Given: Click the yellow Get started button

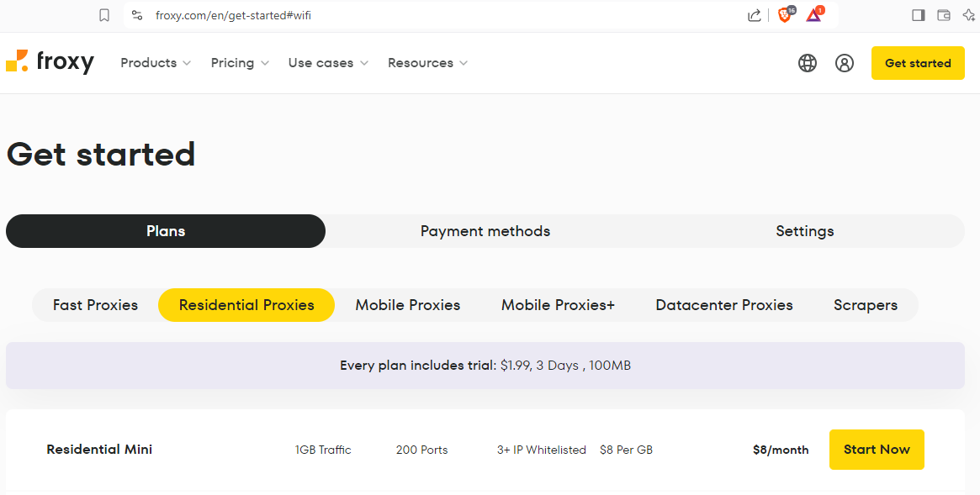Looking at the screenshot, I should 918,63.
